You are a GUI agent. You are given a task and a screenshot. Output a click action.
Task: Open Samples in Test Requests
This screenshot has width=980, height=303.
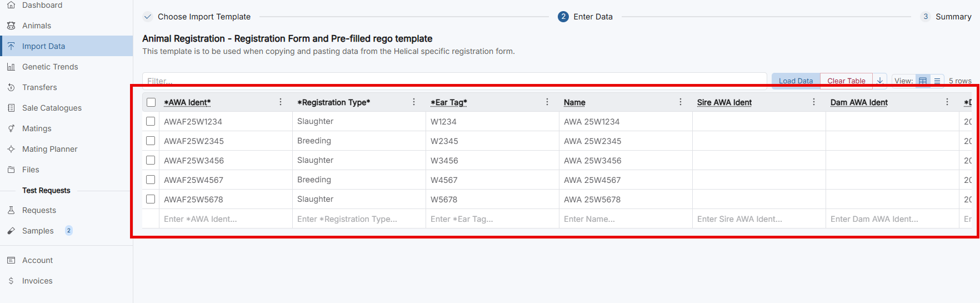[38, 231]
